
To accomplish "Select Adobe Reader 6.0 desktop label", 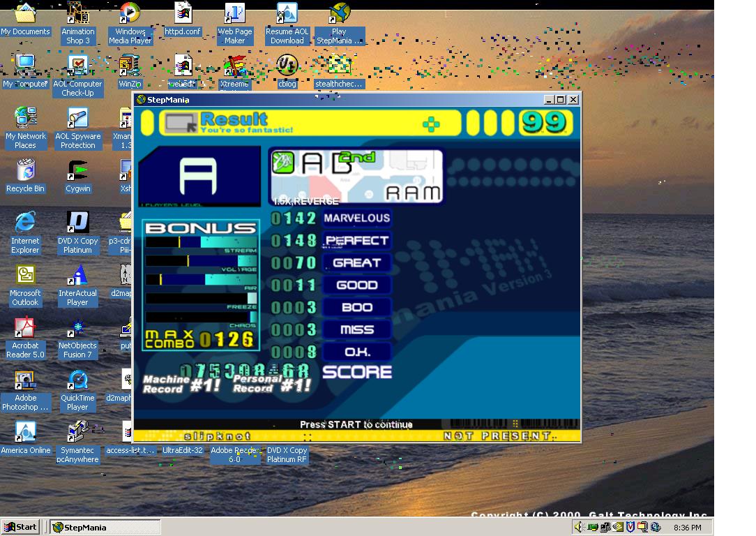I will point(234,454).
